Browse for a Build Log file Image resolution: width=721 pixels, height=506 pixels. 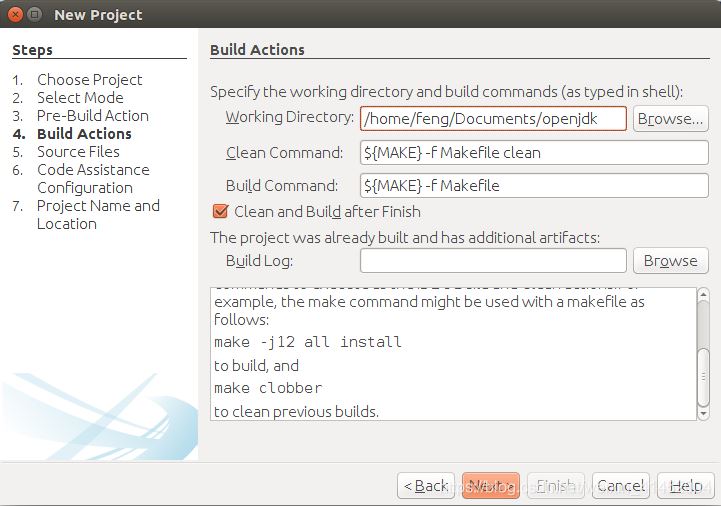pos(670,261)
